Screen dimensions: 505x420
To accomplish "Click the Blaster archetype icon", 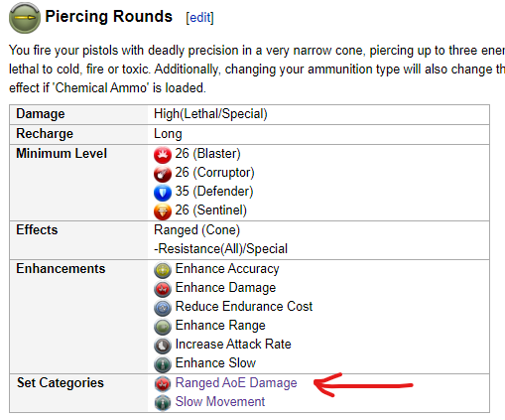I will point(163,155).
